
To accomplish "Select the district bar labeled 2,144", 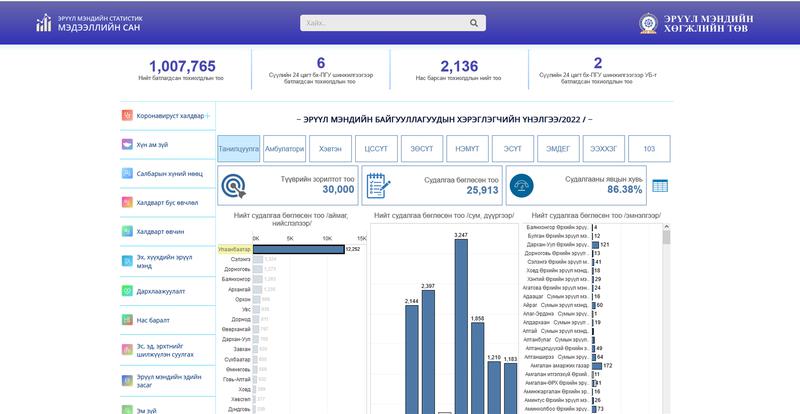I will pyautogui.click(x=411, y=359).
